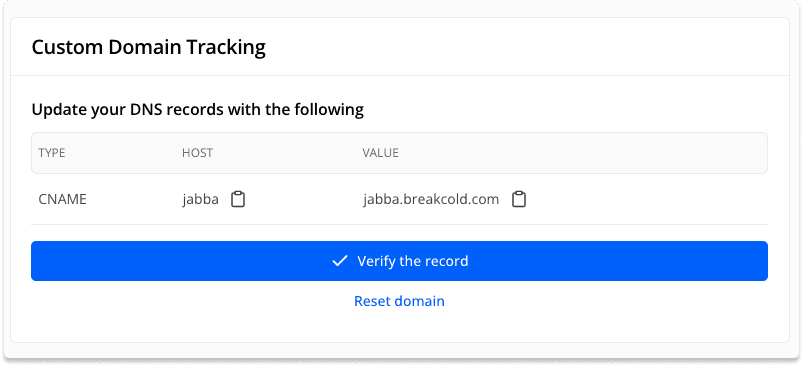The image size is (803, 366).
Task: Click empty card area beneath Reset domain
Action: pos(399,326)
